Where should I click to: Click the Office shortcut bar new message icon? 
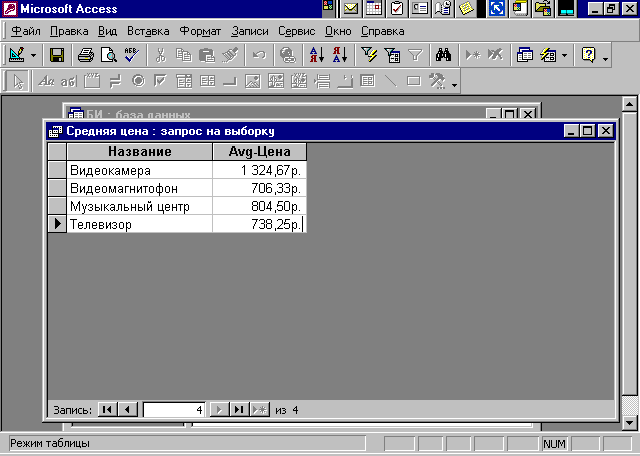pos(351,9)
